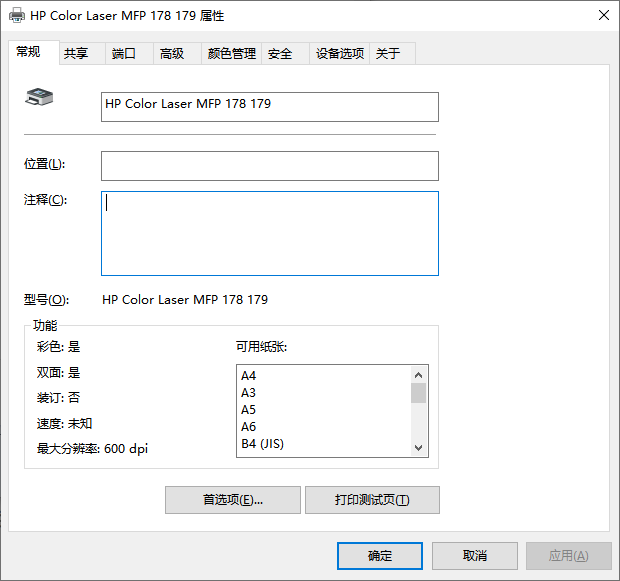
Task: Switch to the 高级 tab
Action: click(177, 53)
